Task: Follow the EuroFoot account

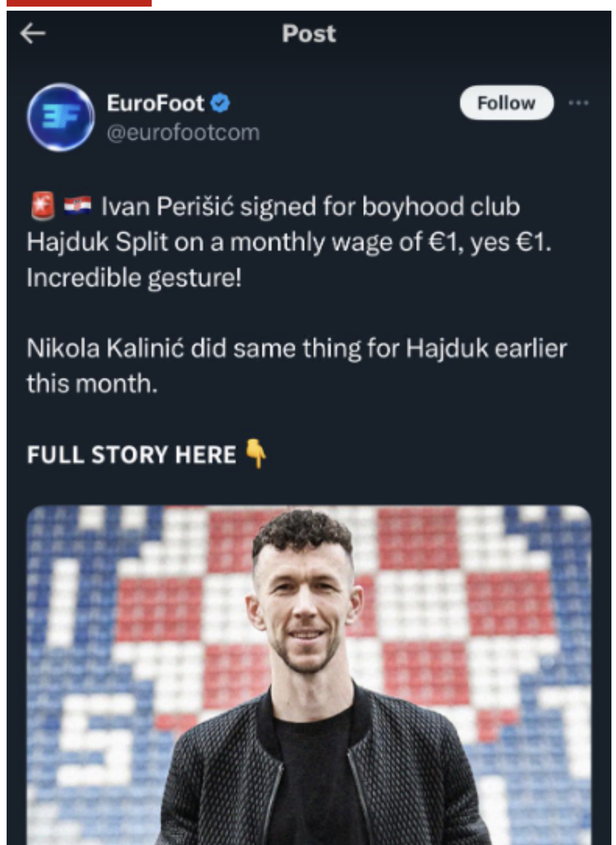Action: tap(507, 103)
